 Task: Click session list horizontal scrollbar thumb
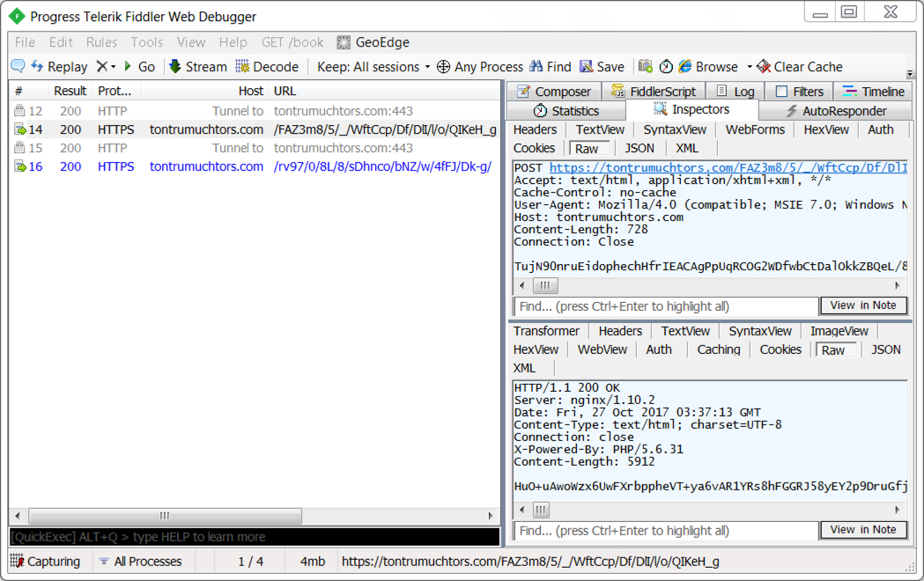tap(165, 516)
